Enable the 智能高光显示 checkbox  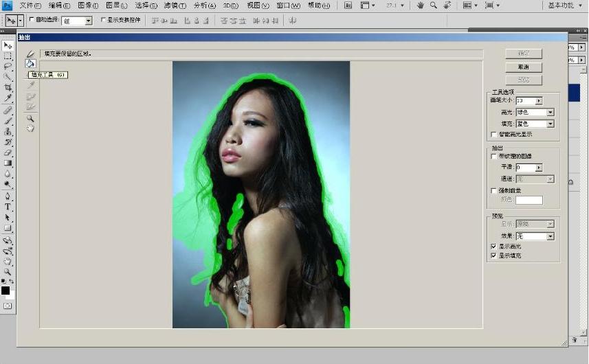pyautogui.click(x=493, y=135)
